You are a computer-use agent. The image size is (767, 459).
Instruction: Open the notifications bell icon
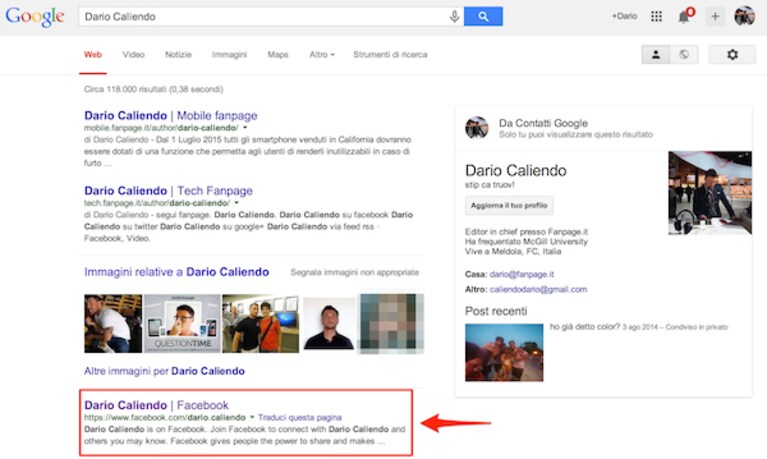pos(685,16)
